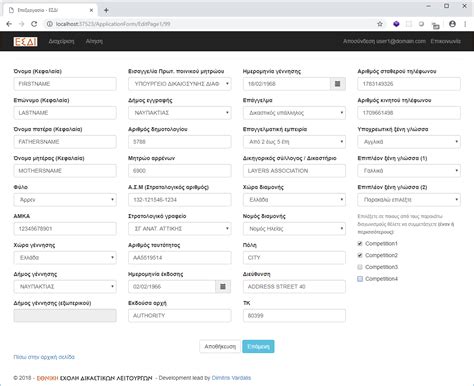
Task: Click Όνομα πατέρα input field
Action: [x=65, y=142]
